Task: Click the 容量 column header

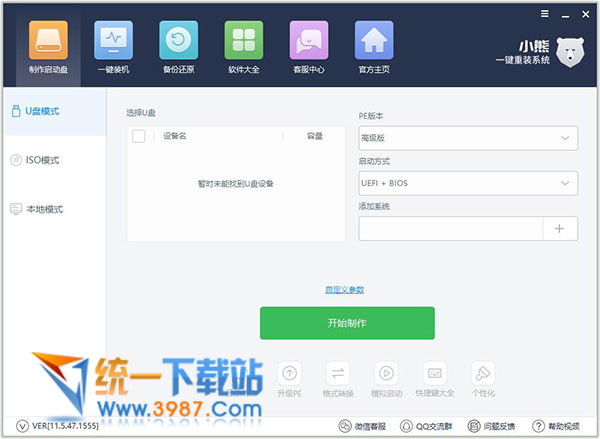Action: tap(315, 136)
